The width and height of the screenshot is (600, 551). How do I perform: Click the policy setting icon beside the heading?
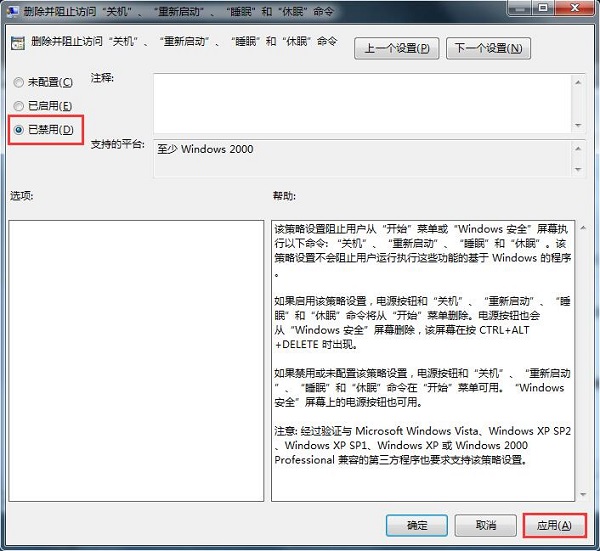pyautogui.click(x=16, y=46)
